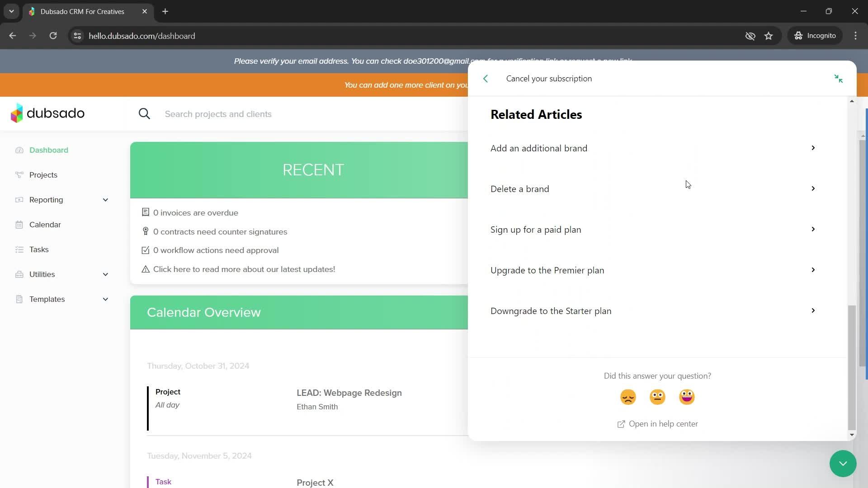Open Dashboard in the sidebar
Viewport: 868px width, 488px height.
click(49, 150)
